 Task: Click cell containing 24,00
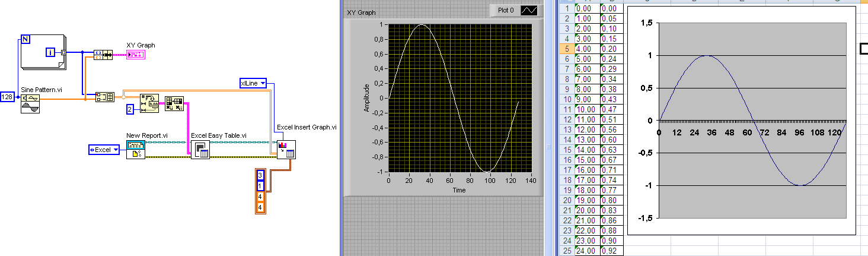[x=586, y=251]
